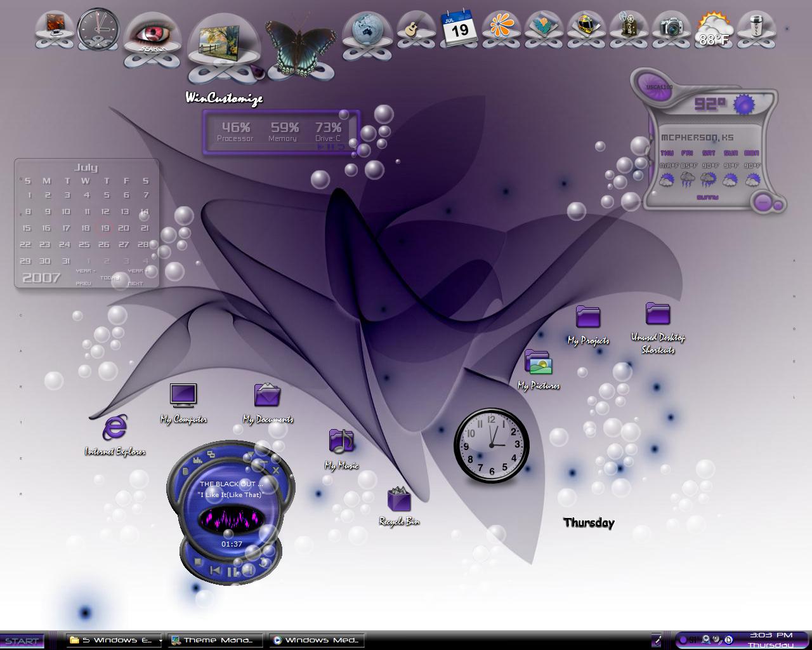Open the guitar dock icon
Viewport: 812px width, 650px height.
417,30
